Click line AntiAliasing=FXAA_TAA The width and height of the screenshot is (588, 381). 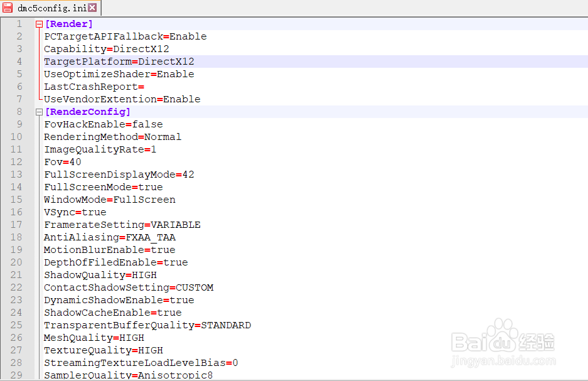[109, 237]
